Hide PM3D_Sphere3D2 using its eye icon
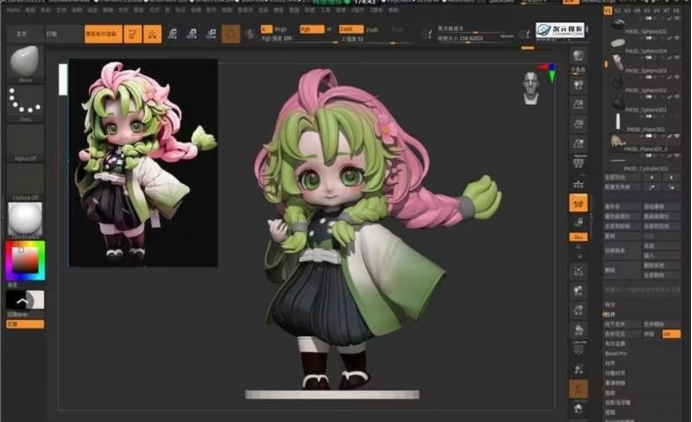692x422 pixels. point(677,77)
